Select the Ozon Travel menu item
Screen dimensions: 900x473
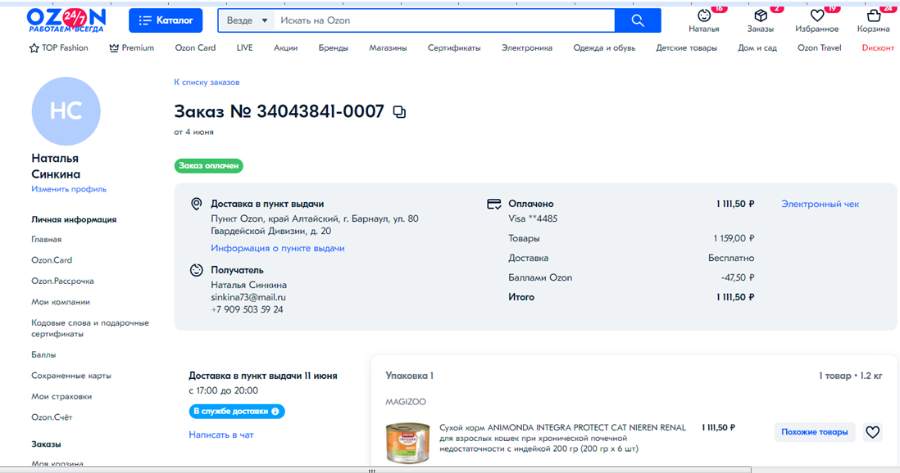coord(818,48)
